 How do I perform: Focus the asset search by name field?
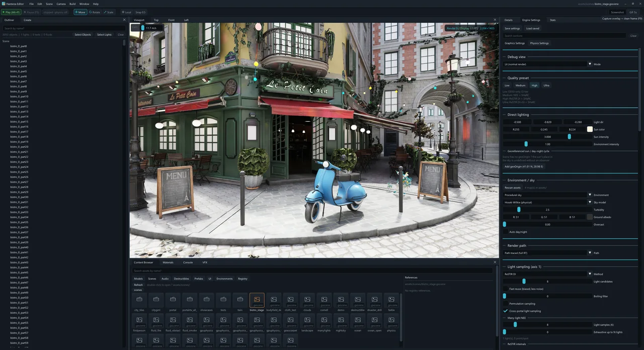pos(312,271)
